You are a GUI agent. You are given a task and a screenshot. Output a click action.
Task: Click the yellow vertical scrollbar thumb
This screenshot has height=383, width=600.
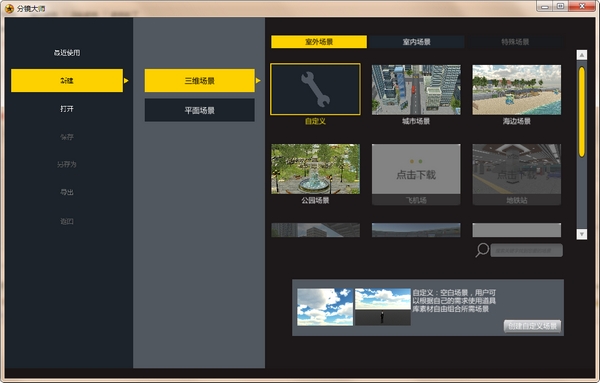582,112
